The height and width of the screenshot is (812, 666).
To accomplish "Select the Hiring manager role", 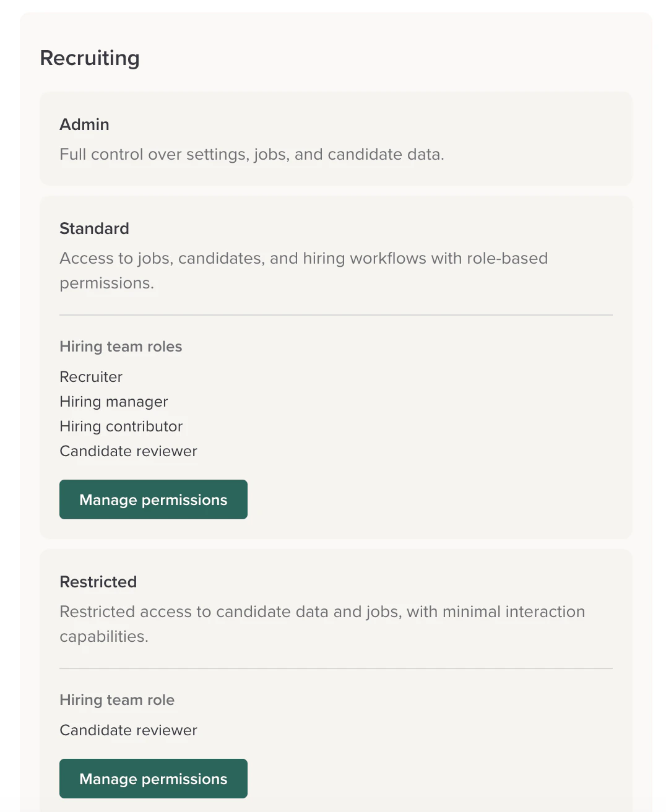I will [113, 402].
